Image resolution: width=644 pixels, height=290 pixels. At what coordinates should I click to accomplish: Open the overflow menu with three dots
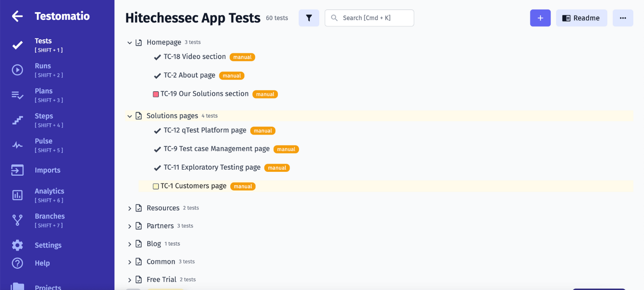point(623,18)
